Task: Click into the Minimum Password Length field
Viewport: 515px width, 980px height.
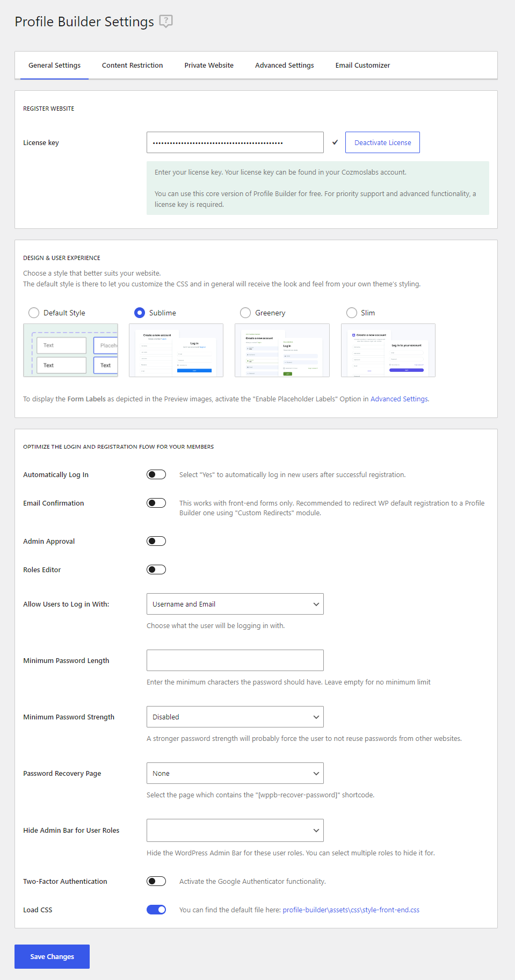Action: tap(235, 660)
